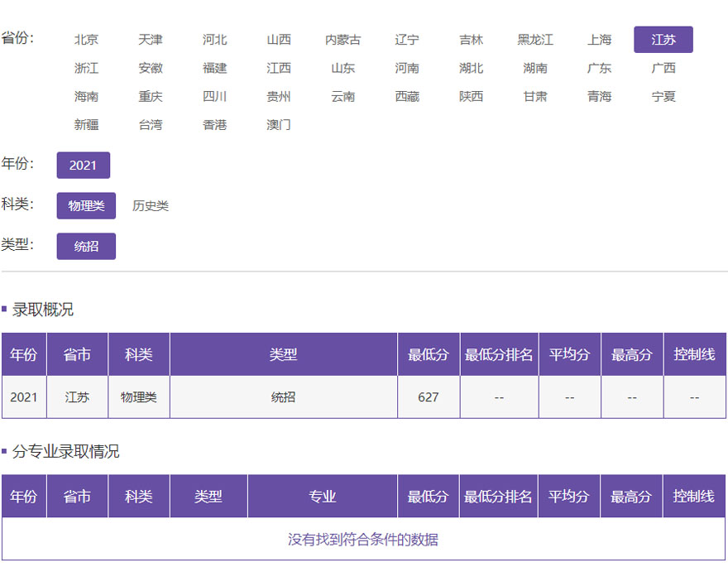Select province 北京

click(86, 40)
